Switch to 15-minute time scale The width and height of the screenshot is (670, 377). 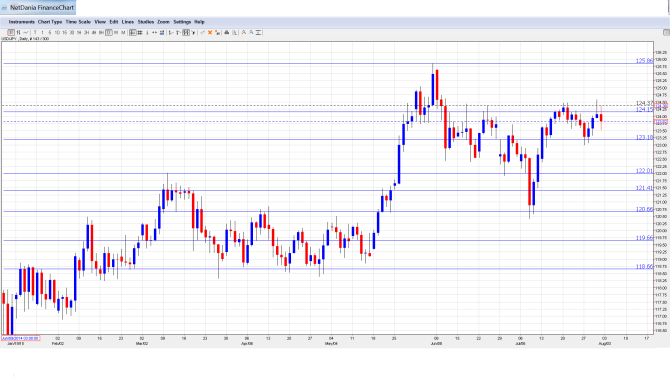[65, 32]
